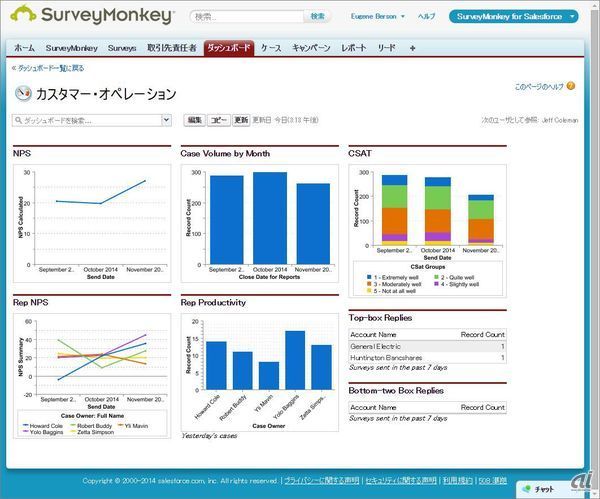Click the 検索 search button

[317, 16]
